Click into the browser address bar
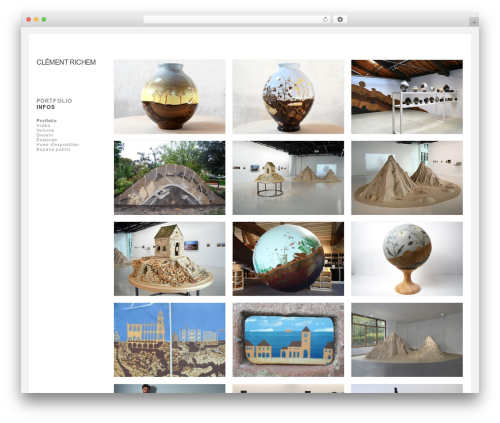The width and height of the screenshot is (500, 423). [x=236, y=19]
